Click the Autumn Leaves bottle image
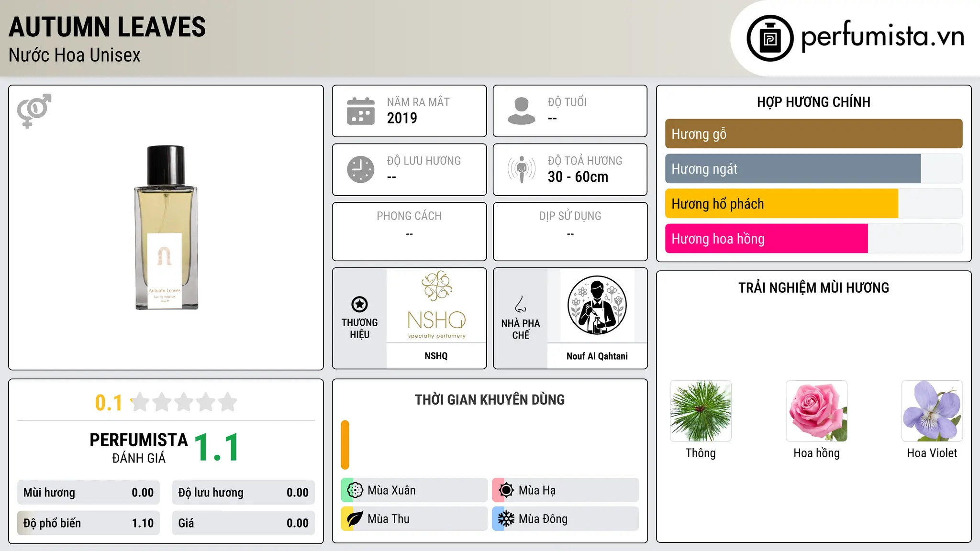The image size is (980, 551). 166,228
